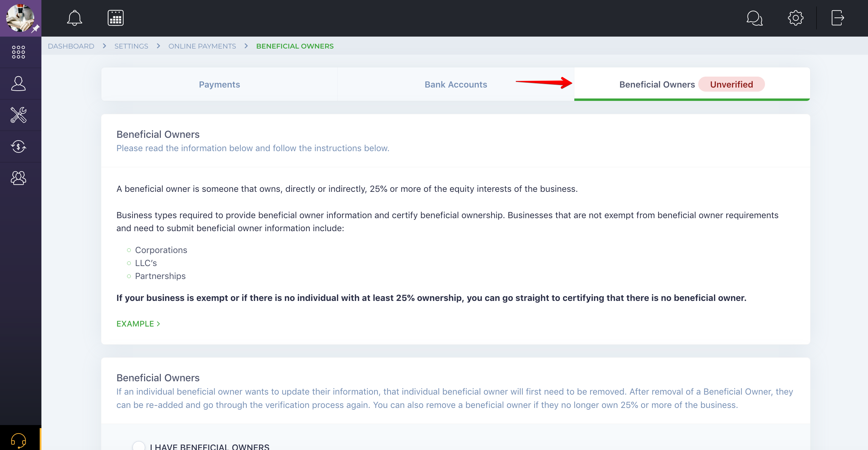Open the notifications bell icon
The image size is (868, 450).
coord(74,18)
